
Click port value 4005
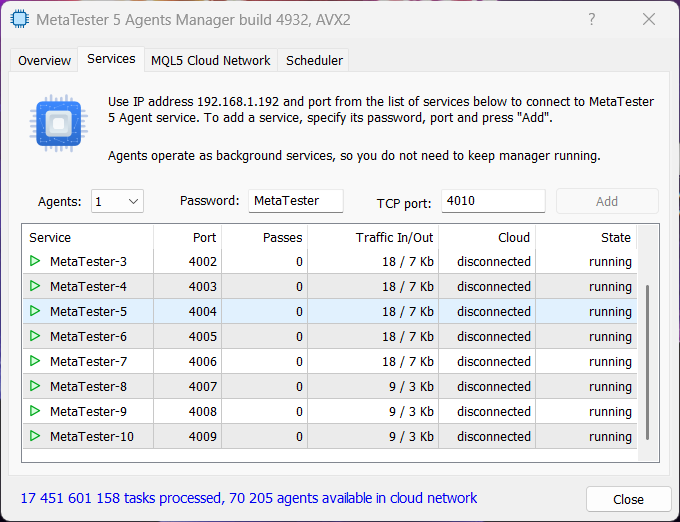[203, 336]
